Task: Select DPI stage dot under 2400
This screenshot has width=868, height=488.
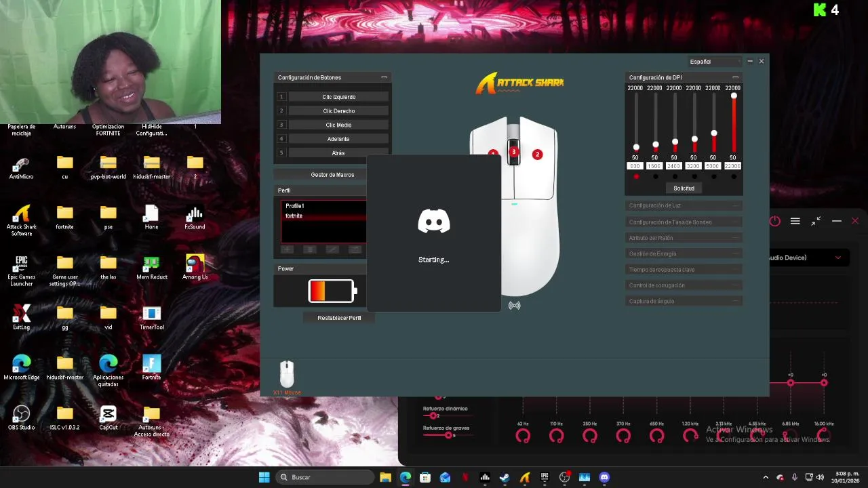Action: [675, 177]
